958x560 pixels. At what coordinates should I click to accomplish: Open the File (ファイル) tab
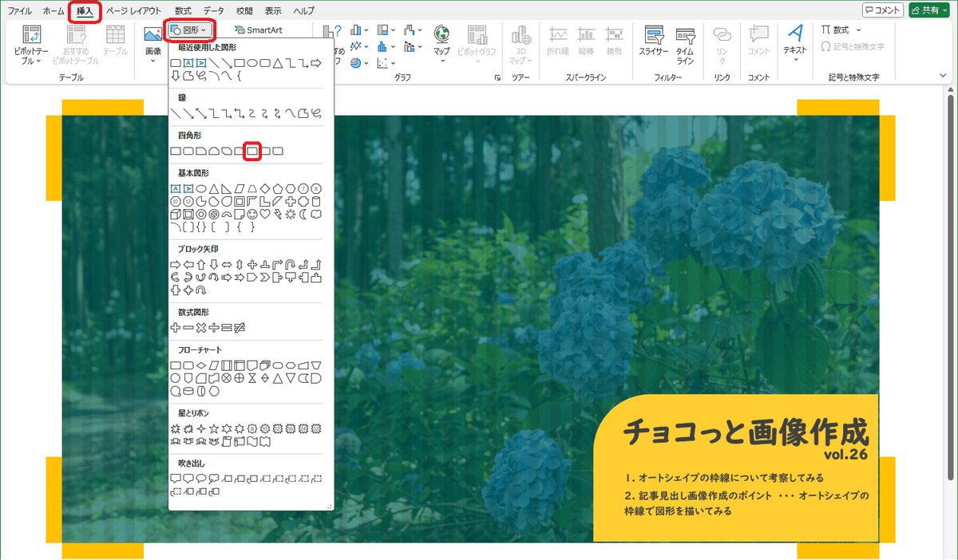click(20, 11)
